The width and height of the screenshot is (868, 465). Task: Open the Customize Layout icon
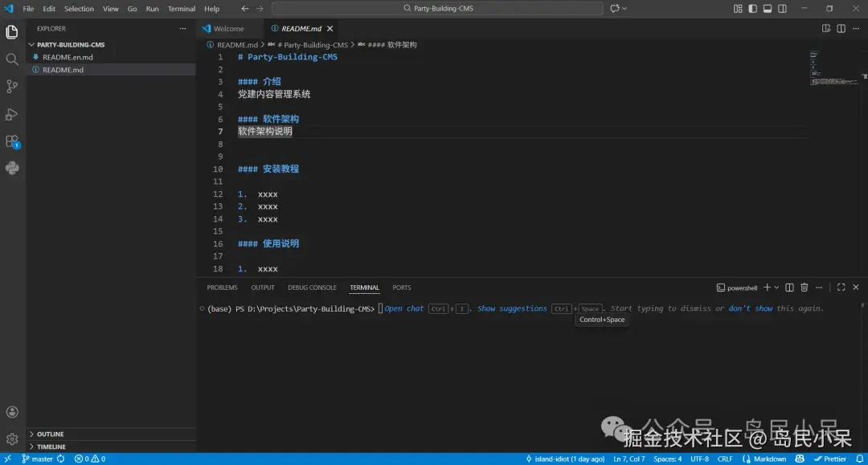[x=738, y=8]
